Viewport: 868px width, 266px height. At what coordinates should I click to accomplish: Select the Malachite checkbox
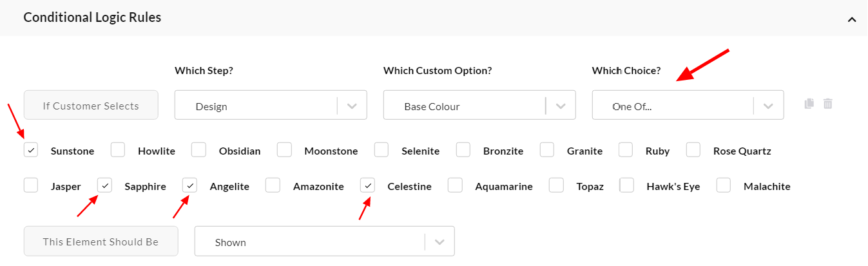tap(724, 185)
